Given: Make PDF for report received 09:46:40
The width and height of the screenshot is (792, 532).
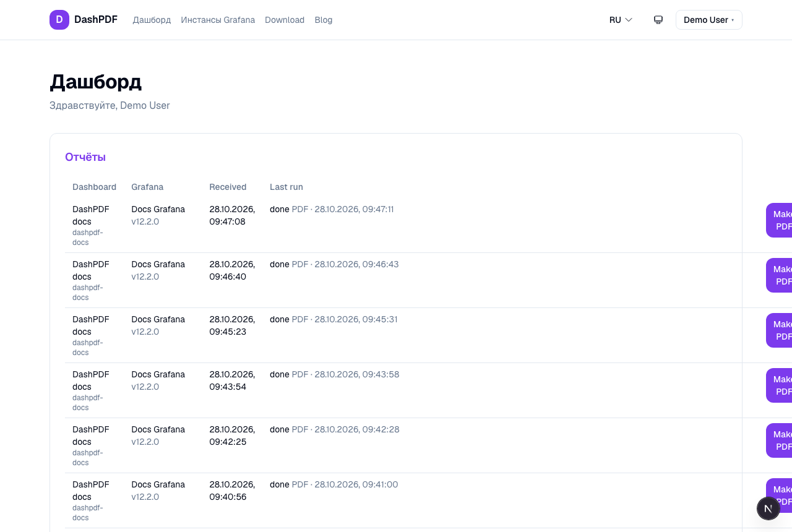Looking at the screenshot, I should point(779,275).
